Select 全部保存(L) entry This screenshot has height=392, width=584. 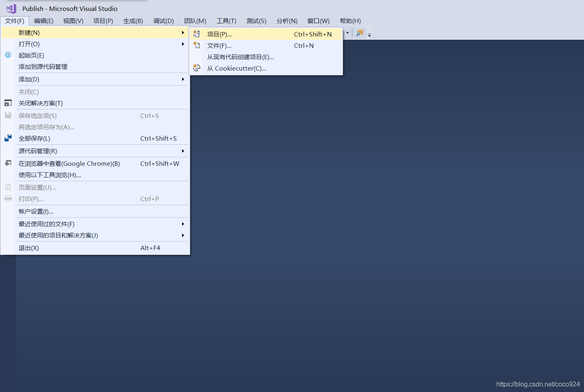pos(95,138)
